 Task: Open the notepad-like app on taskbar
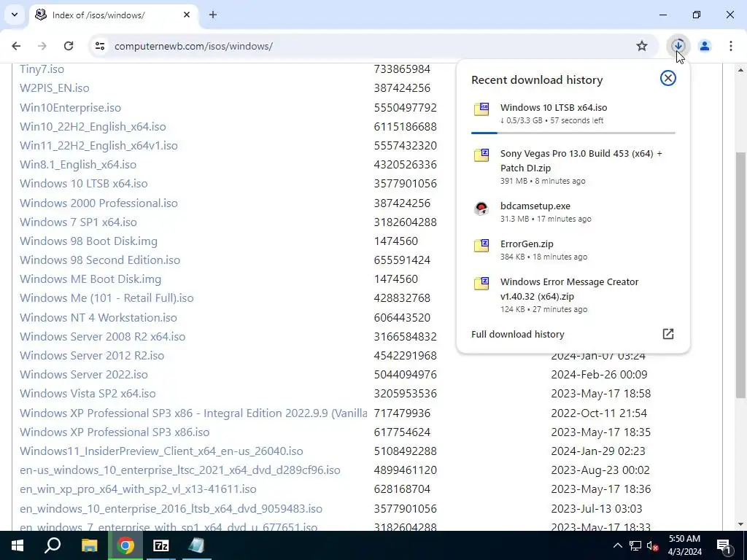(196, 545)
